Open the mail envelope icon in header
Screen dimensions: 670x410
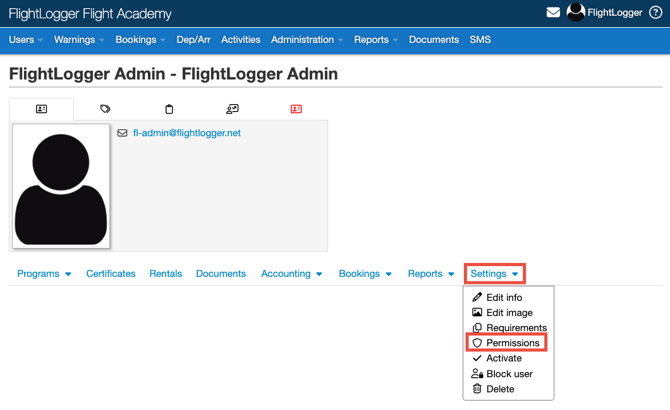click(x=553, y=13)
